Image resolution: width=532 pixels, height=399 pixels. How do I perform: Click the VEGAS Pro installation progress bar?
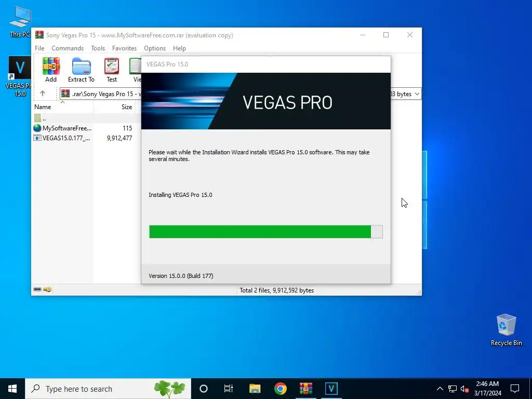266,232
